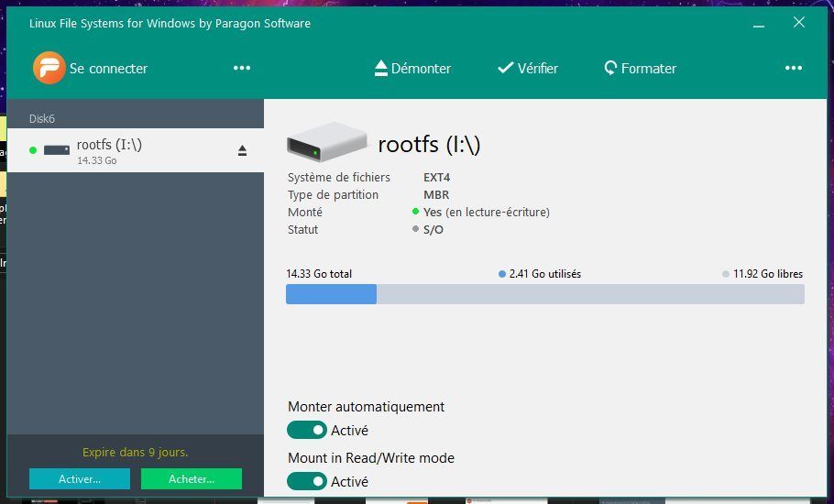Open the Se connecter sign-in link

[x=108, y=69]
